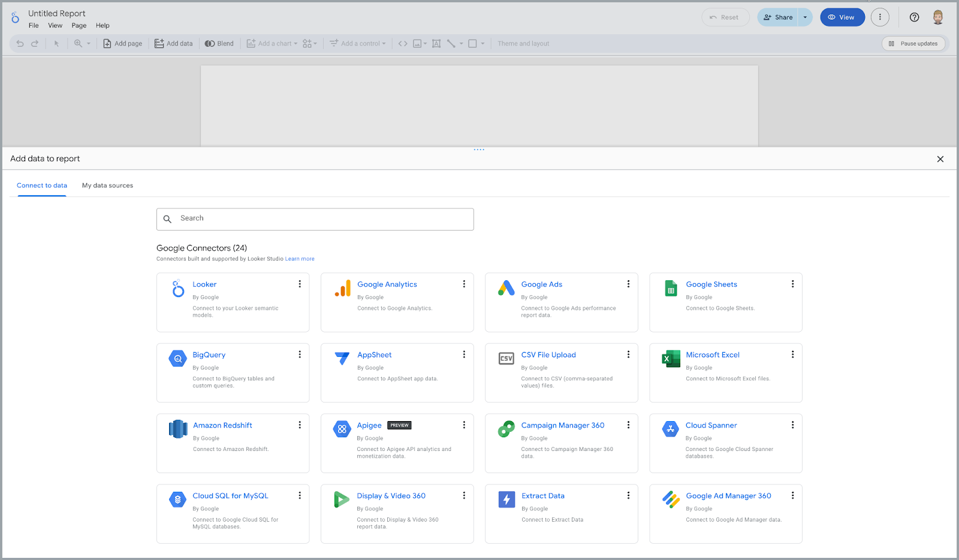Click the Blend button
The width and height of the screenshot is (959, 560).
coord(219,44)
